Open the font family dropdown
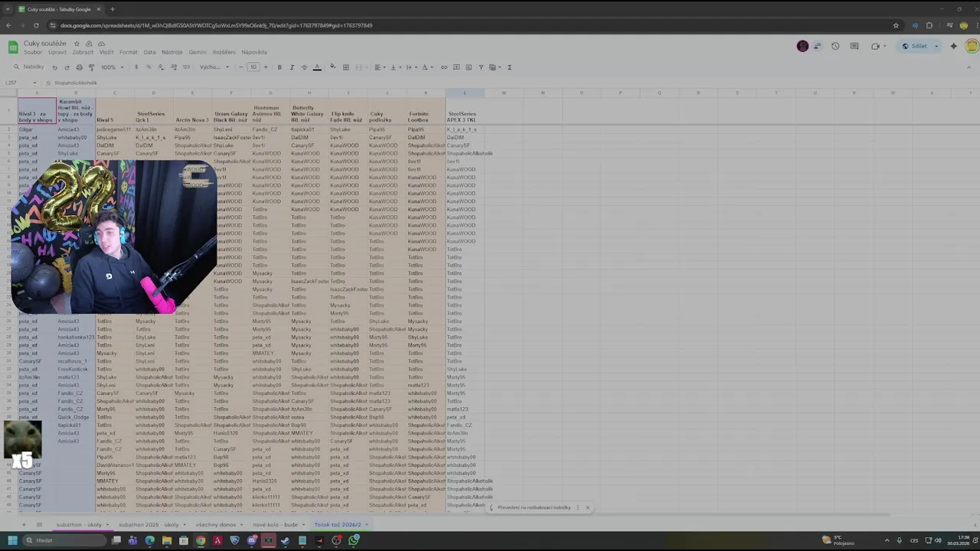This screenshot has width=980, height=551. tap(214, 67)
